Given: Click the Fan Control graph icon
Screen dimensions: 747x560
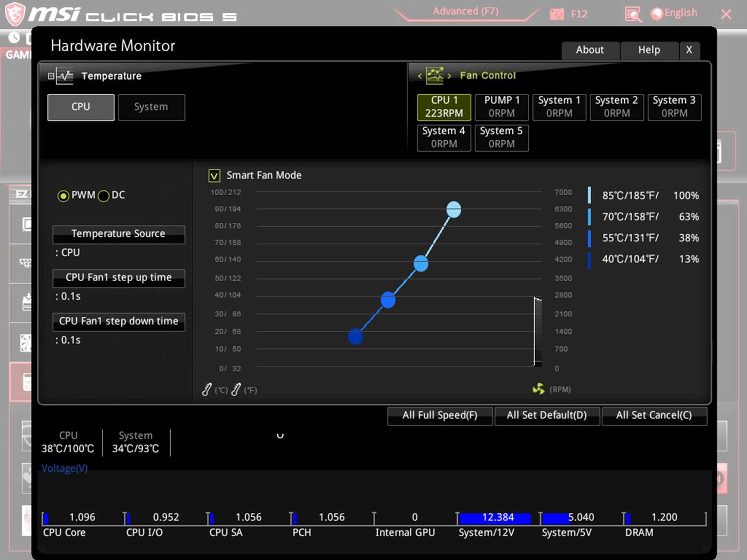Looking at the screenshot, I should point(434,76).
